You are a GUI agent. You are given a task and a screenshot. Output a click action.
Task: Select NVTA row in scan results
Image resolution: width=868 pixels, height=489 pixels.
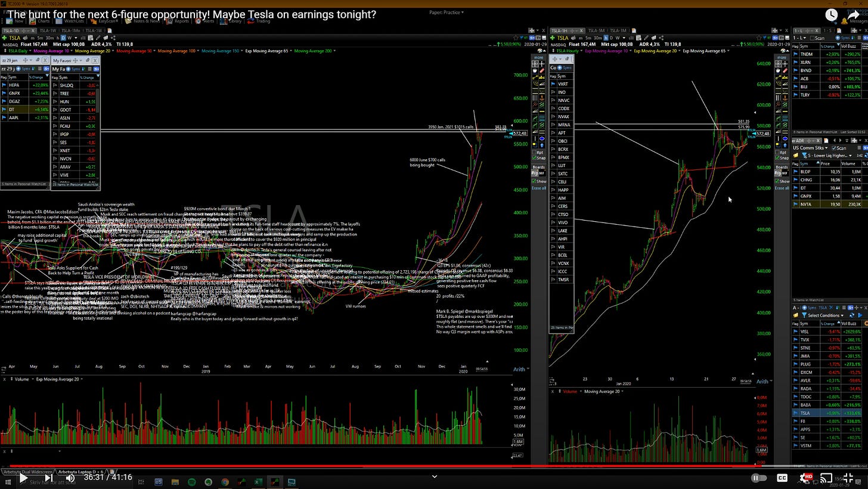pos(829,204)
